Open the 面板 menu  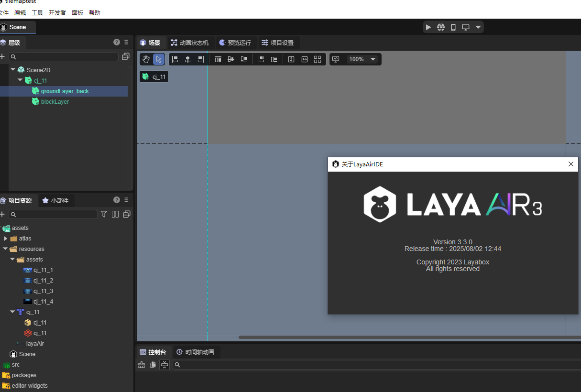77,13
